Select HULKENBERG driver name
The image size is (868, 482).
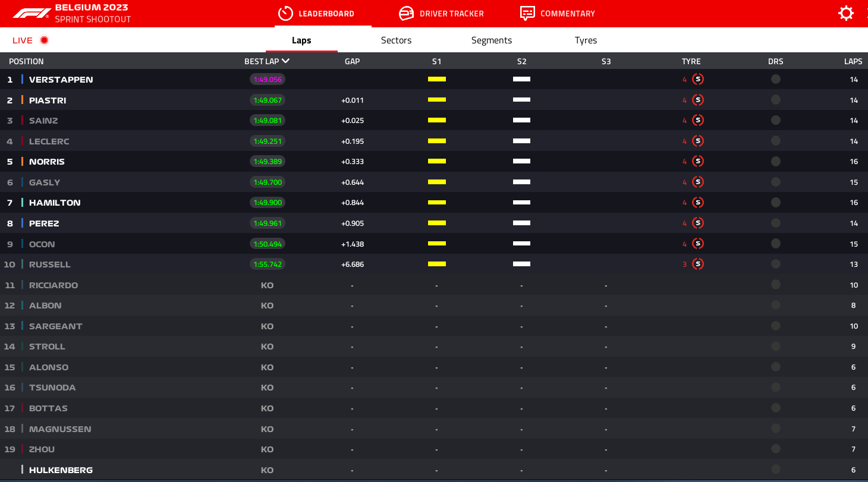(x=61, y=470)
